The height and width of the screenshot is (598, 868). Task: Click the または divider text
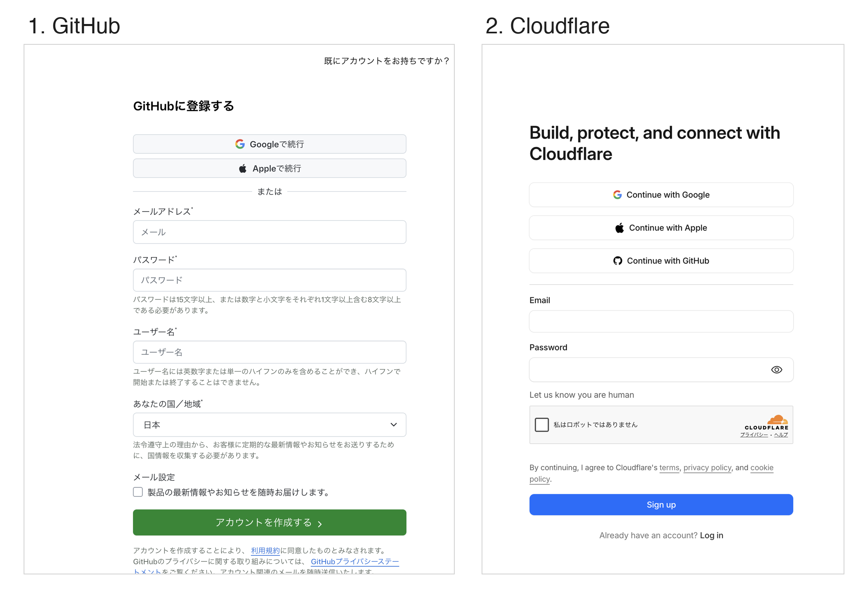(x=270, y=192)
